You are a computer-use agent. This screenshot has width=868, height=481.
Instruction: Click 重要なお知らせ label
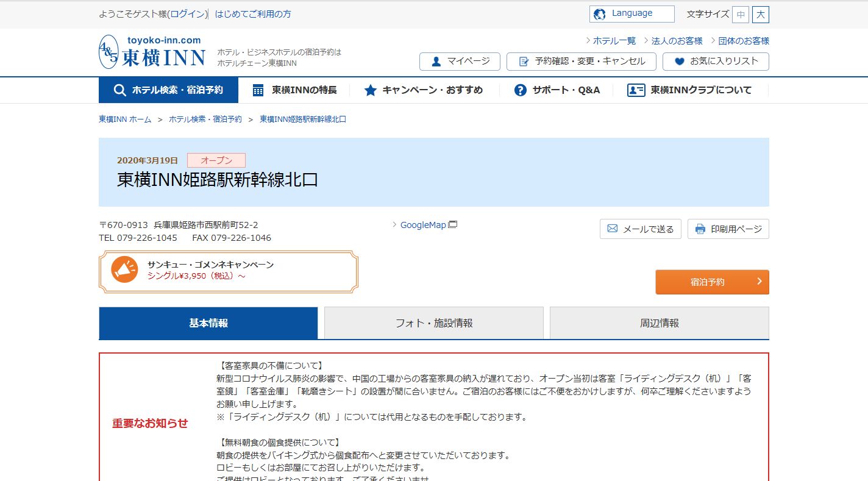[150, 423]
